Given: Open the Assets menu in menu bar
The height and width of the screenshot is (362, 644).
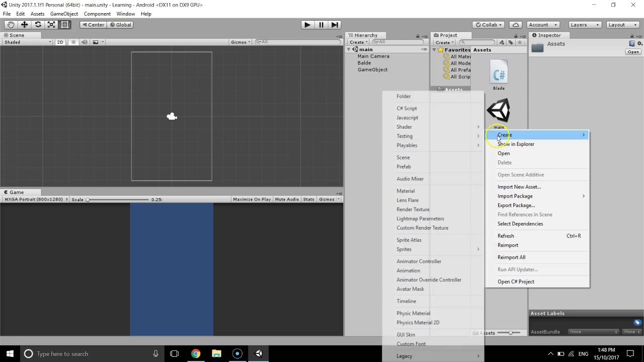Looking at the screenshot, I should [37, 14].
